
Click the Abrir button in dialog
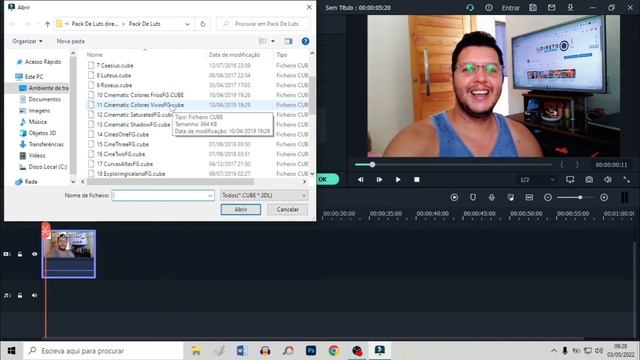pos(241,209)
